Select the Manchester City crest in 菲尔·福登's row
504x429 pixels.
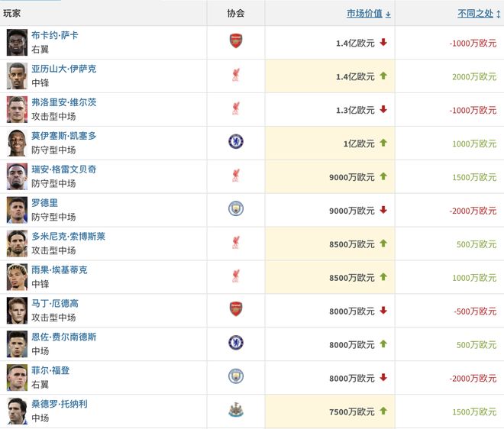236,376
